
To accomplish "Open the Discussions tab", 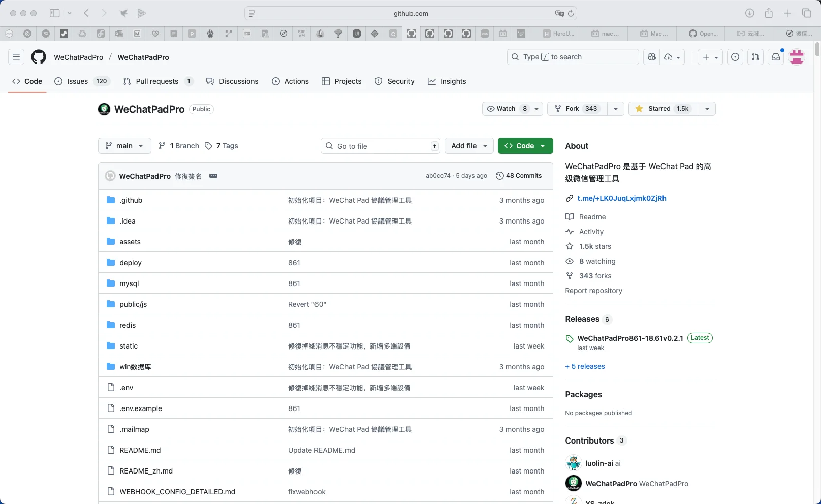I will pos(232,81).
